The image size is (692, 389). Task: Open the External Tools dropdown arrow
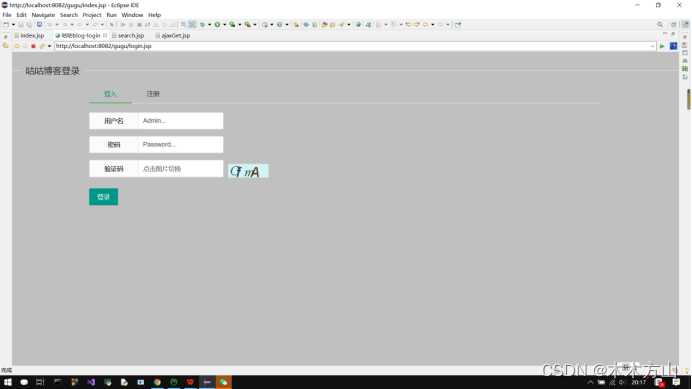255,25
